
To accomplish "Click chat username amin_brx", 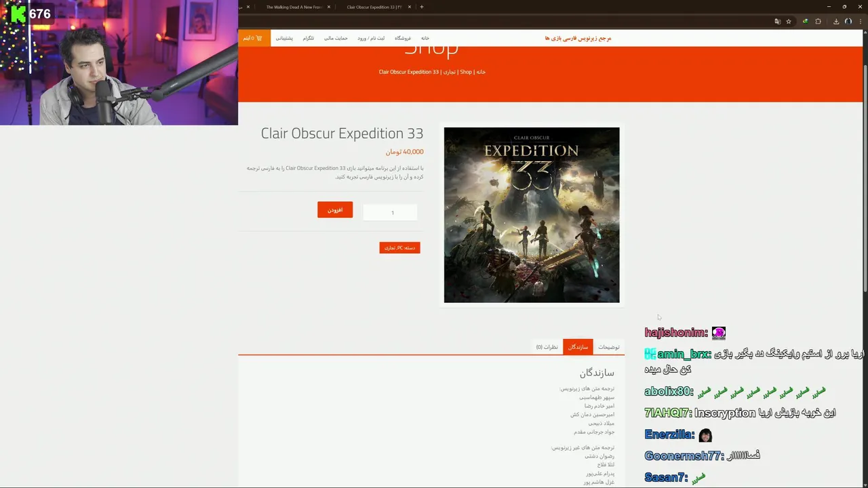I will tap(684, 354).
